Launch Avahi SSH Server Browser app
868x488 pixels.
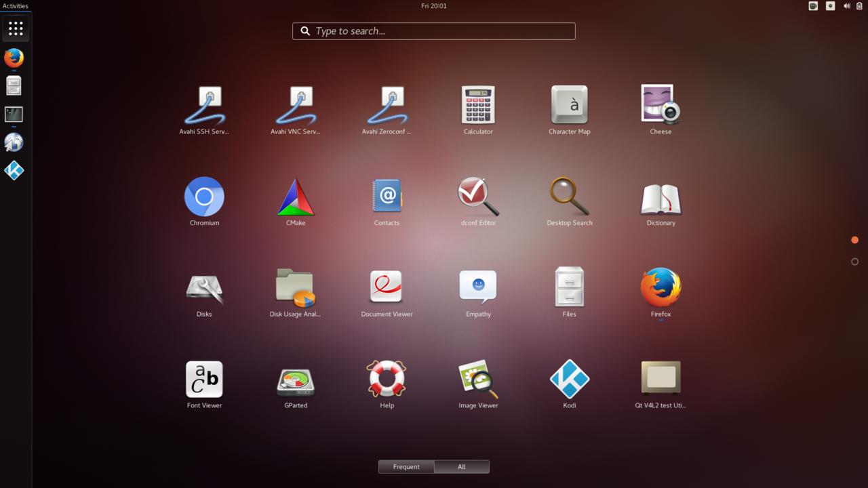click(204, 110)
